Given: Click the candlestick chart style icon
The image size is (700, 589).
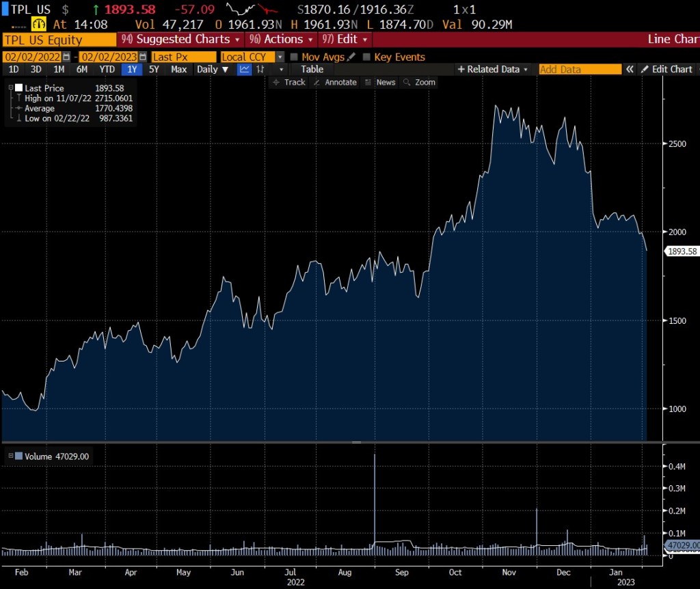Looking at the screenshot, I should 260,69.
